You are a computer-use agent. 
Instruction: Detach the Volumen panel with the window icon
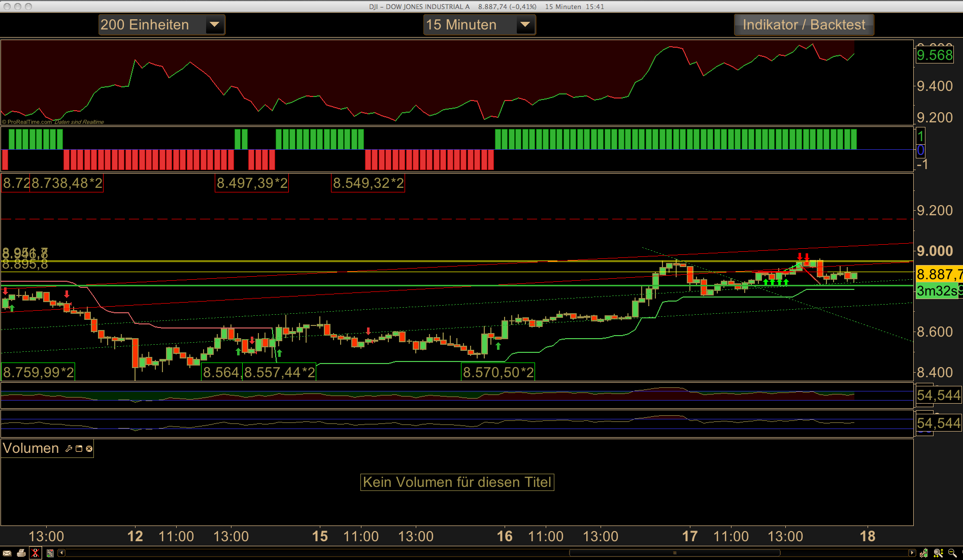coord(79,448)
